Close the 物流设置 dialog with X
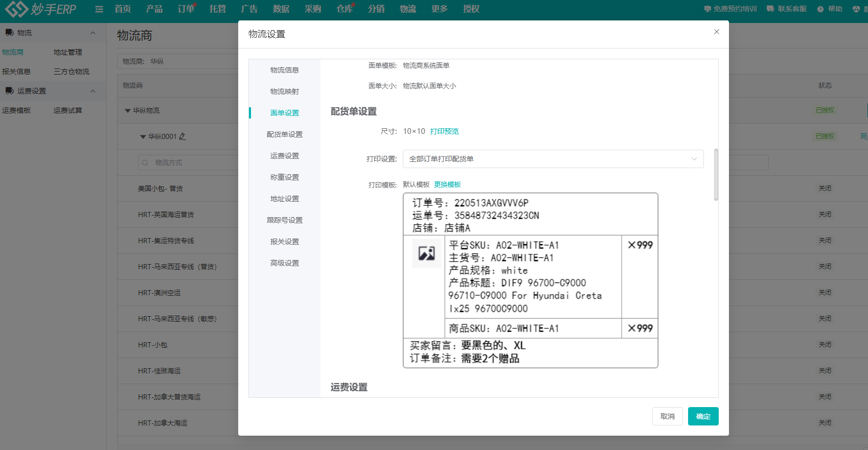 tap(716, 32)
